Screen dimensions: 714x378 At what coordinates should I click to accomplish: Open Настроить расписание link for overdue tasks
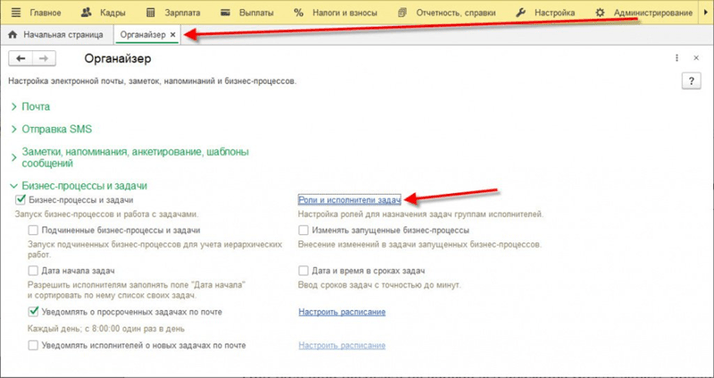pos(342,312)
